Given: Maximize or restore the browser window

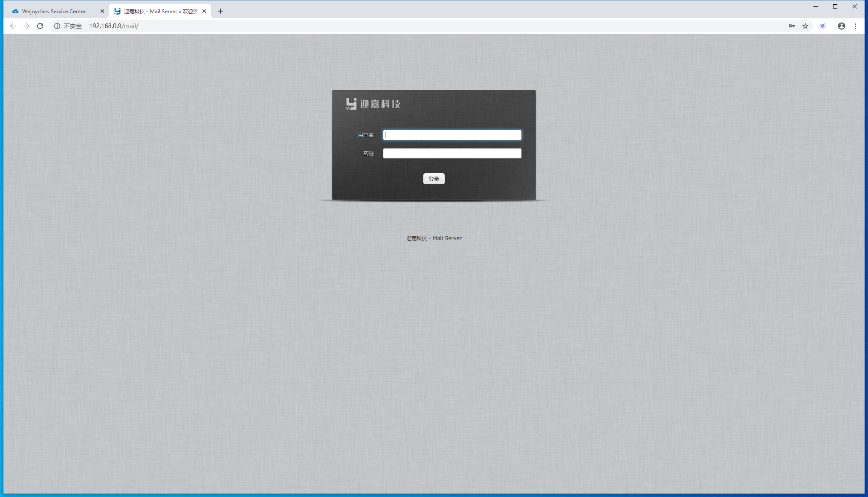Looking at the screenshot, I should click(835, 6).
